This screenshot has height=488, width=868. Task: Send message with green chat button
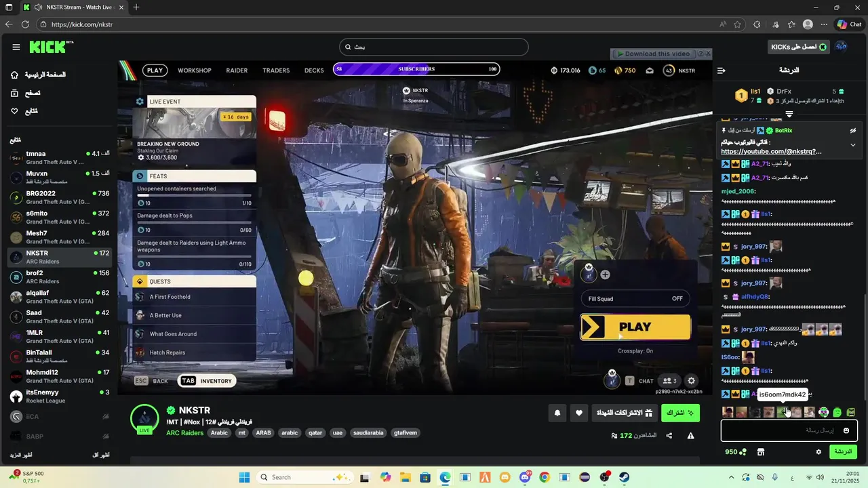pos(843,451)
